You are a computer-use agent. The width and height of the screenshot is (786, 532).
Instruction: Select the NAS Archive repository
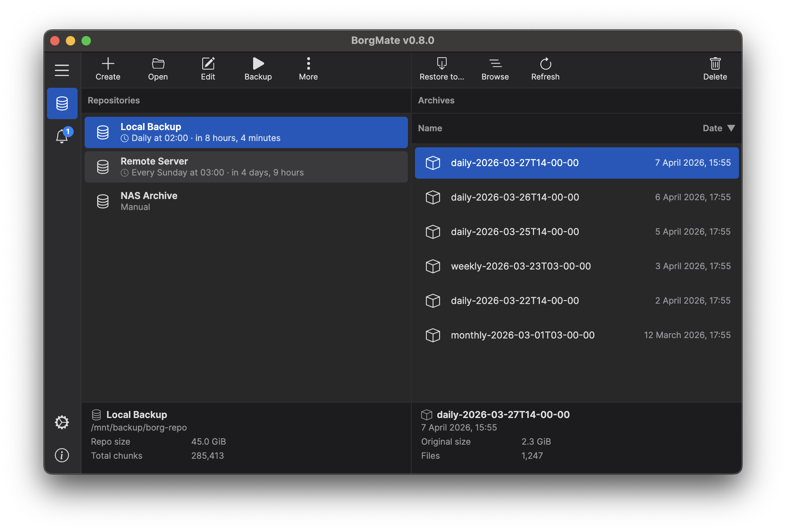246,201
